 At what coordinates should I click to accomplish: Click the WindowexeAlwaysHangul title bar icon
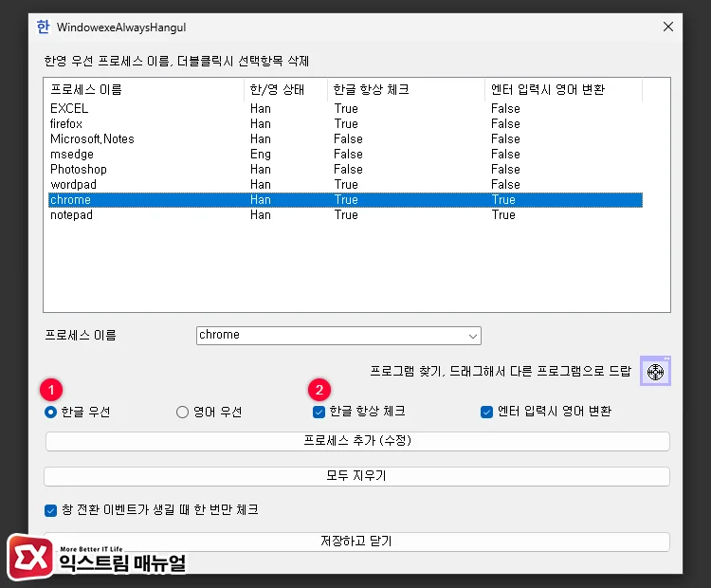[x=43, y=27]
